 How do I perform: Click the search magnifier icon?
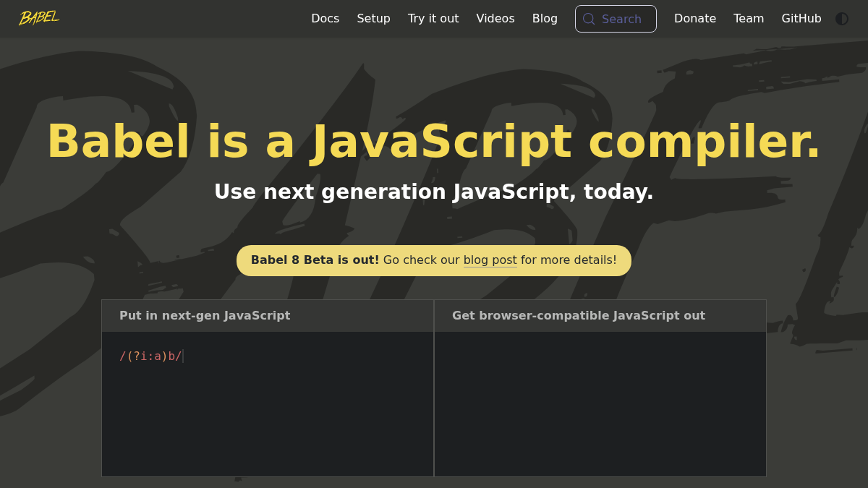[589, 19]
